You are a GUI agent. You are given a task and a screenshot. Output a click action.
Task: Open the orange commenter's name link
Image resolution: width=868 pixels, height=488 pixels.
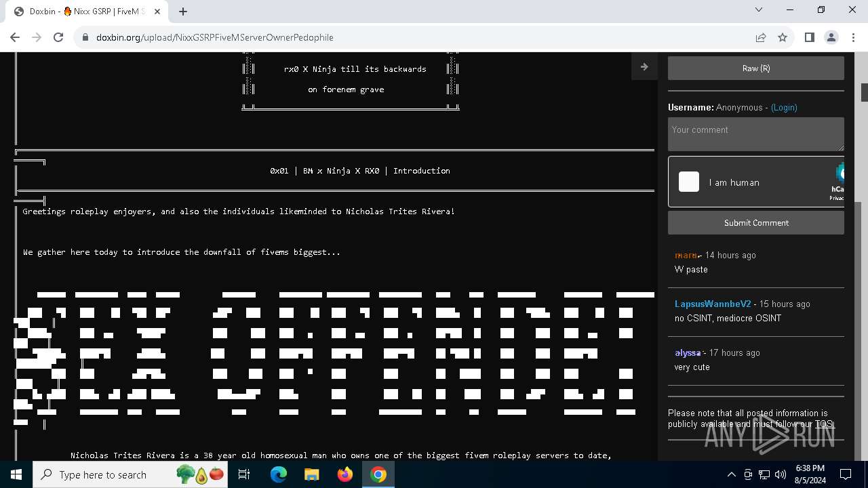click(x=688, y=255)
